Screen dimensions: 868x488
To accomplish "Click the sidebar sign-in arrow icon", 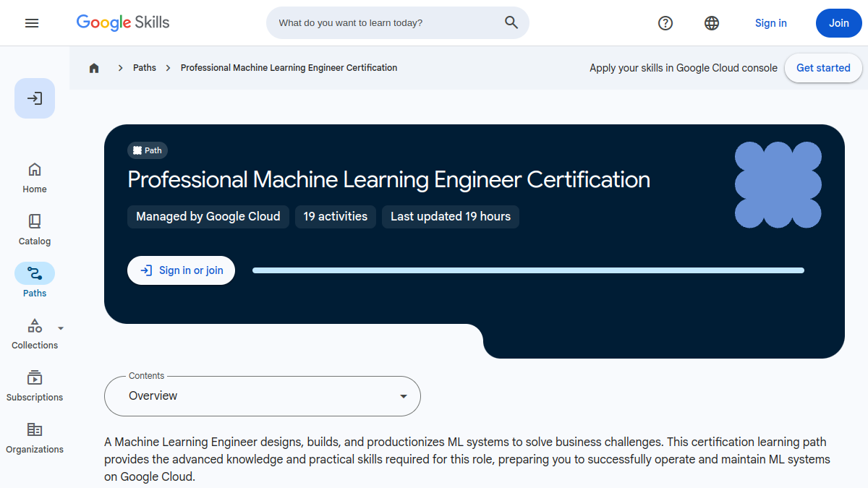I will [35, 98].
